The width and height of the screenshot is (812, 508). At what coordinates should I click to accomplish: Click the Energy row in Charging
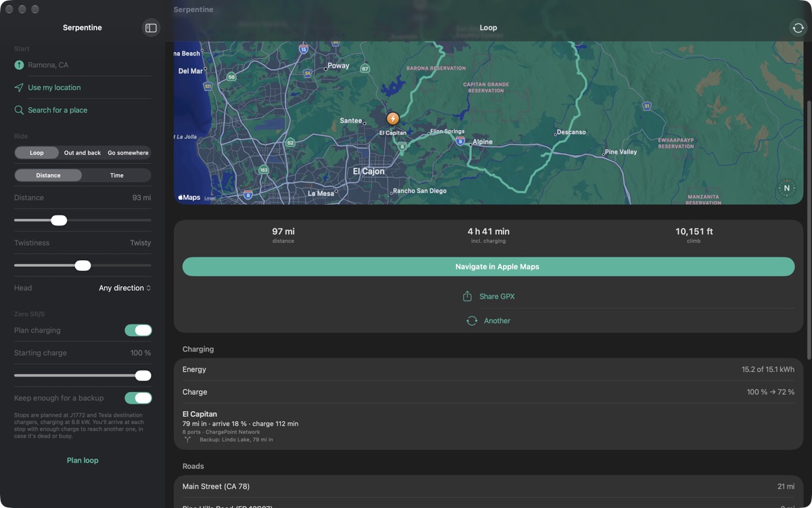489,370
